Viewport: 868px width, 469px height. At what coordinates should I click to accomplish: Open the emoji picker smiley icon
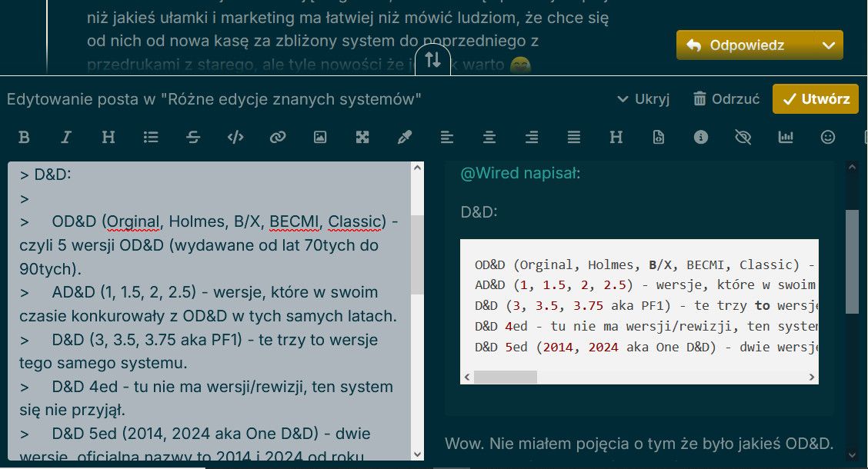(x=827, y=137)
